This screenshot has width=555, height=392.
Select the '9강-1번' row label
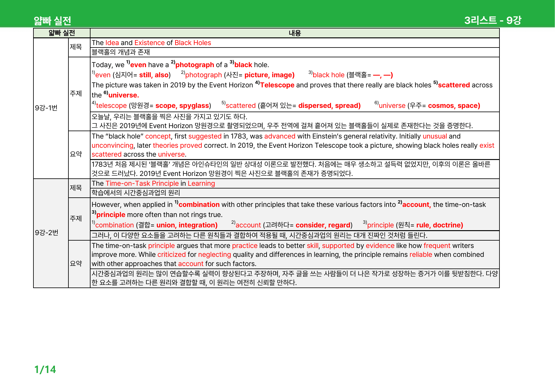point(46,108)
